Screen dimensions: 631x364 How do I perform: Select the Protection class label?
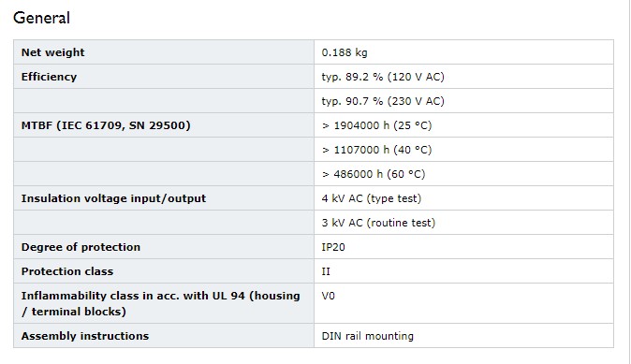tap(67, 271)
